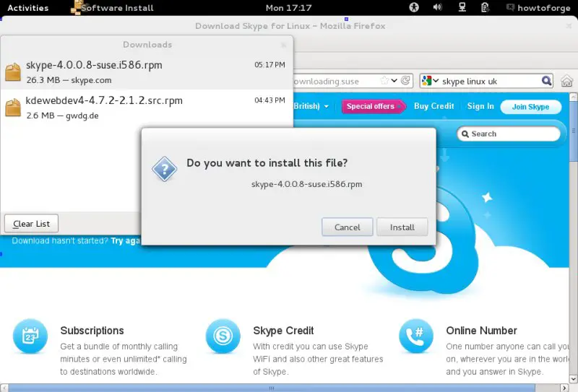Open the battery icon in top bar
Image resolution: width=578 pixels, height=392 pixels.
tap(485, 7)
